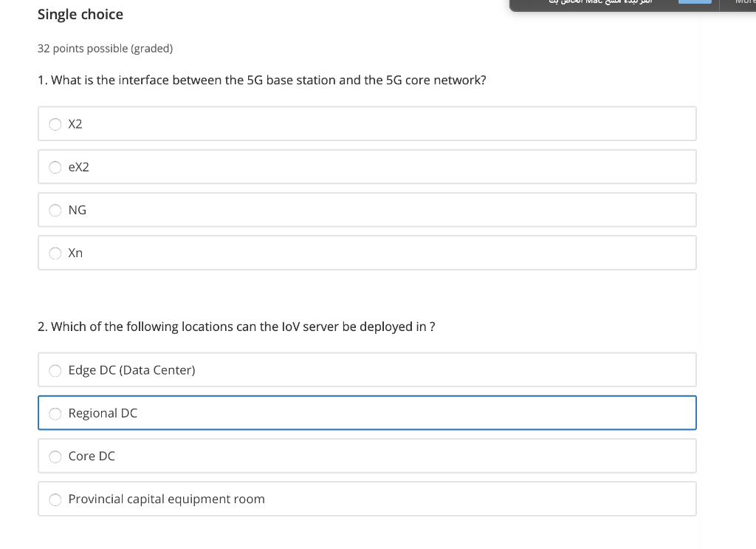The height and width of the screenshot is (549, 756).
Task: Select Provincial capital equipment room option
Action: (x=55, y=499)
